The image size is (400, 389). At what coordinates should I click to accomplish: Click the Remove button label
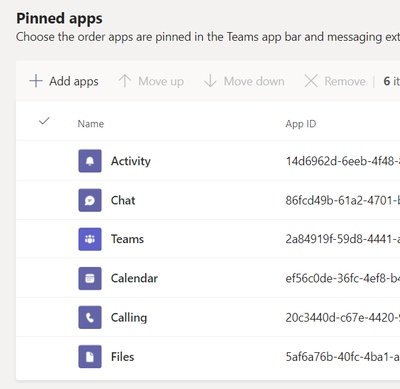tap(345, 81)
